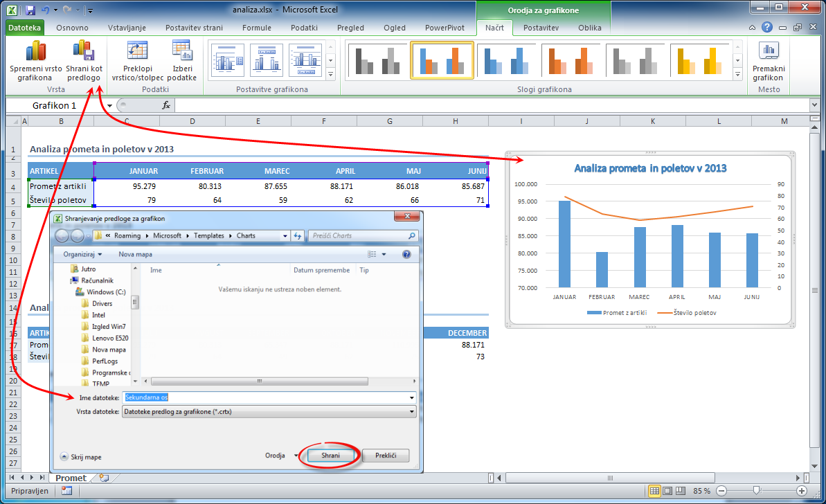This screenshot has height=504, width=826.
Task: Open the Orodja dropdown in dialog
Action: click(281, 456)
